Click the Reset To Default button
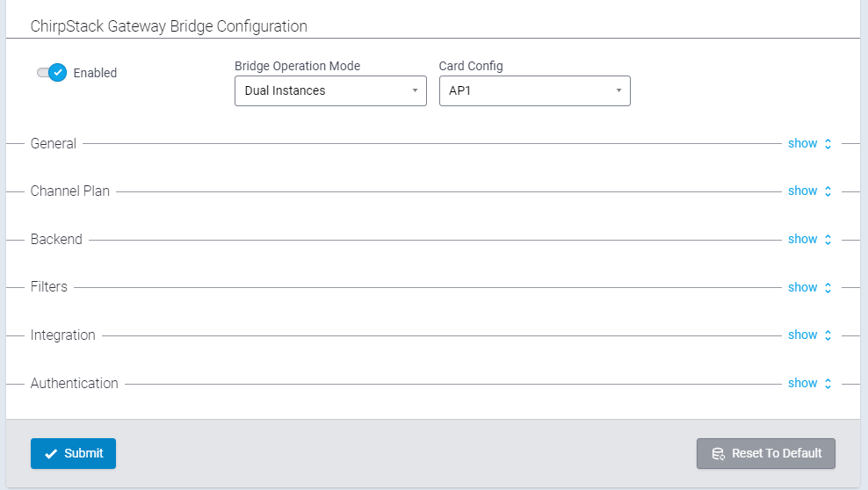Image resolution: width=868 pixels, height=490 pixels. [x=765, y=453]
